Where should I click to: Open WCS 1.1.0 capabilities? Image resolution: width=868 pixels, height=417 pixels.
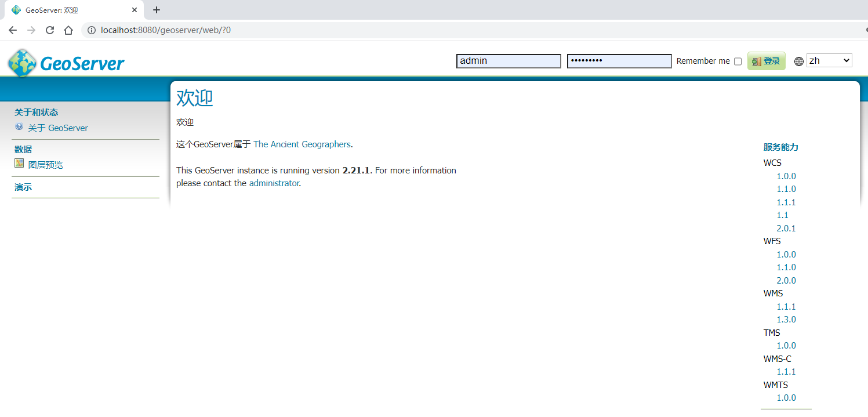pyautogui.click(x=786, y=189)
